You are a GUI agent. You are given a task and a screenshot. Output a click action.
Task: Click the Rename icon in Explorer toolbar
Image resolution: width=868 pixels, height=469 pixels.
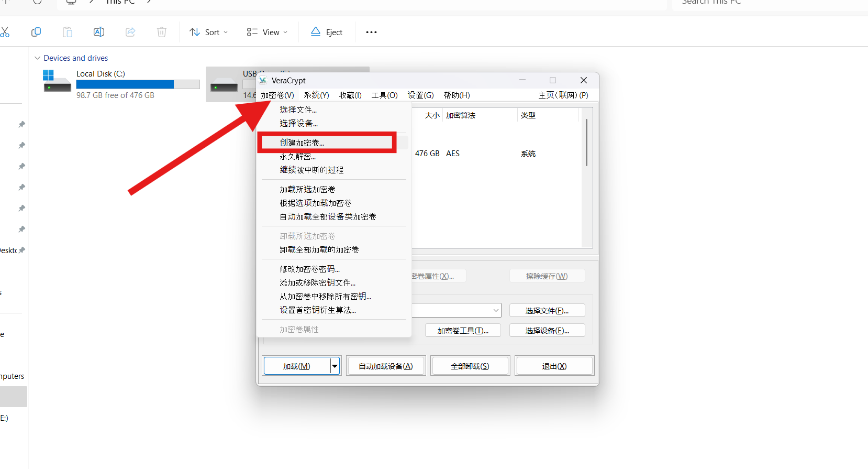point(98,32)
